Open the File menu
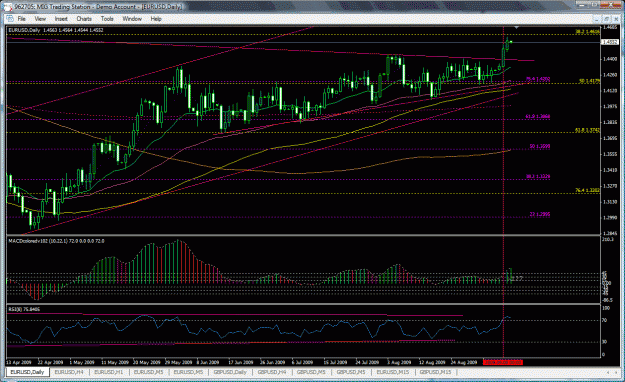Viewport: 625px width, 382px height. coord(22,19)
